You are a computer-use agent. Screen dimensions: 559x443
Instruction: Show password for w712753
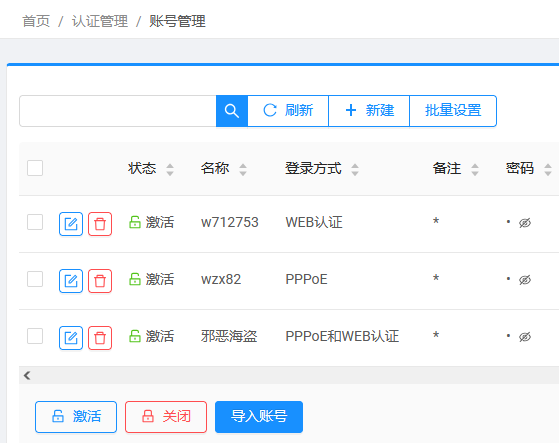coord(525,223)
